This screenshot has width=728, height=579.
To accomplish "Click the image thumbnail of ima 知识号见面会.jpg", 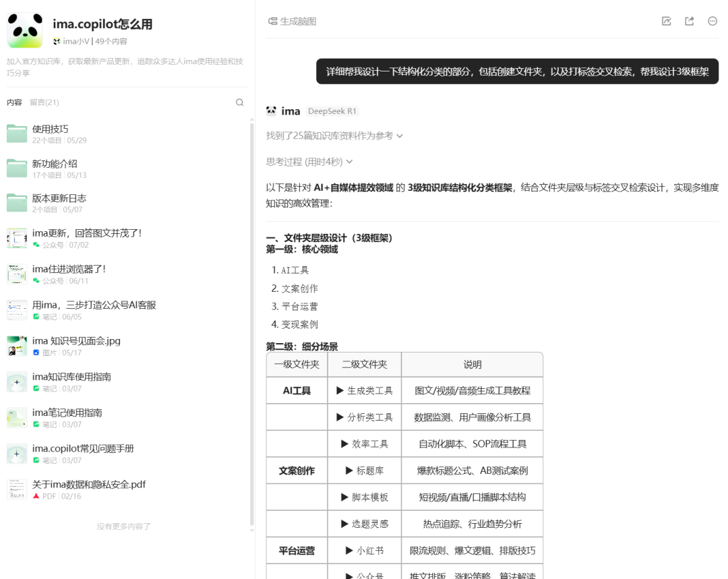I will coord(17,346).
